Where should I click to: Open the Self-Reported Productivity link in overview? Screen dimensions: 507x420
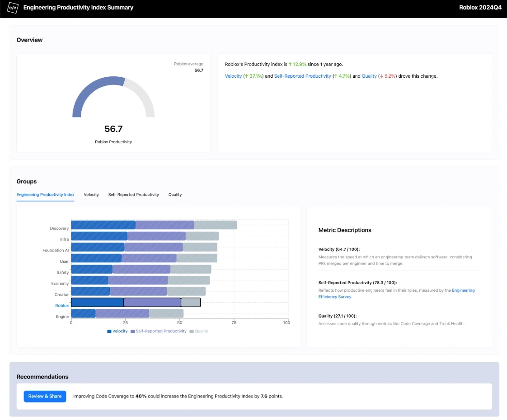[303, 76]
